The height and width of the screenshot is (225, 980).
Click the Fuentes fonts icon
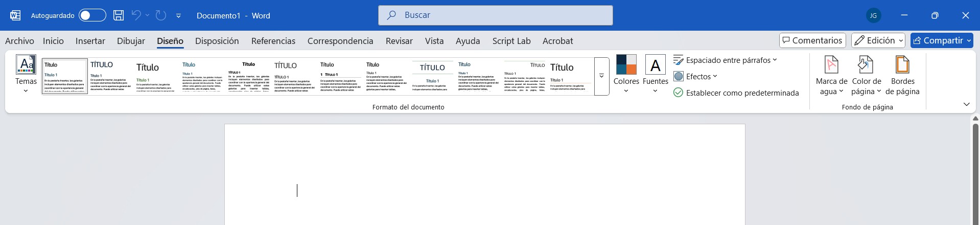click(655, 65)
